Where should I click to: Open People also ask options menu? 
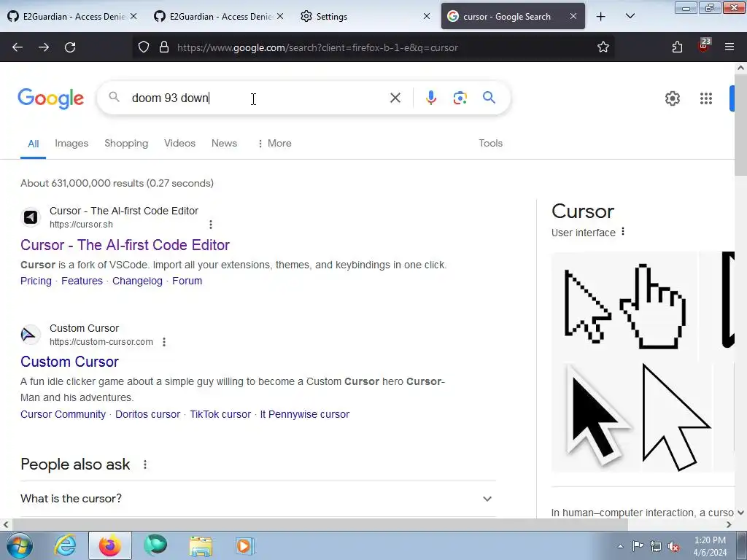pos(145,464)
